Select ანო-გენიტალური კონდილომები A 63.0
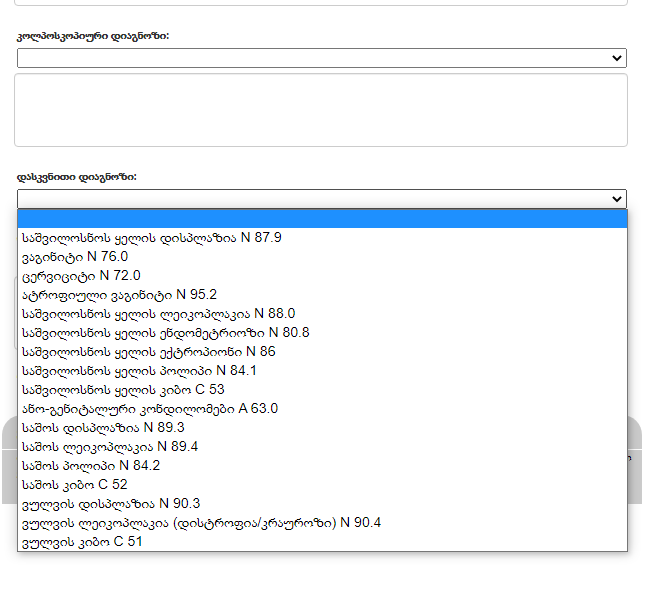This screenshot has width=647, height=615. point(149,409)
